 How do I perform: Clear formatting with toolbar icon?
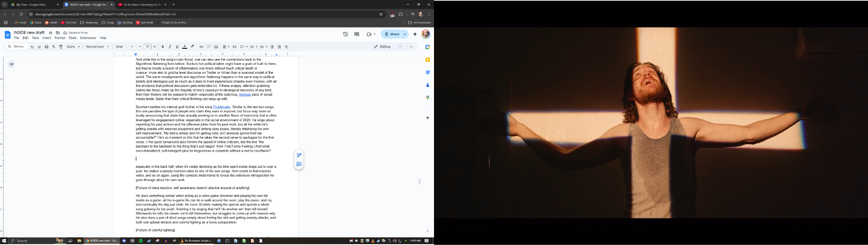tap(286, 47)
